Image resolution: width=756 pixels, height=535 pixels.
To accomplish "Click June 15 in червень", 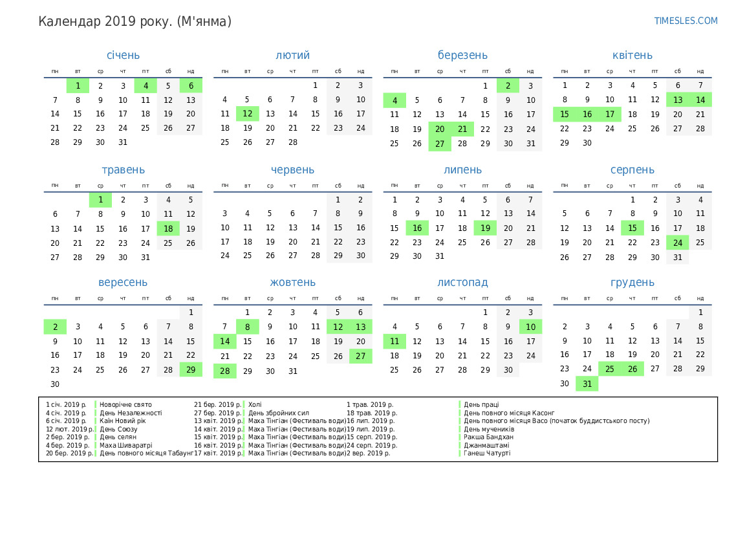I will 338,228.
